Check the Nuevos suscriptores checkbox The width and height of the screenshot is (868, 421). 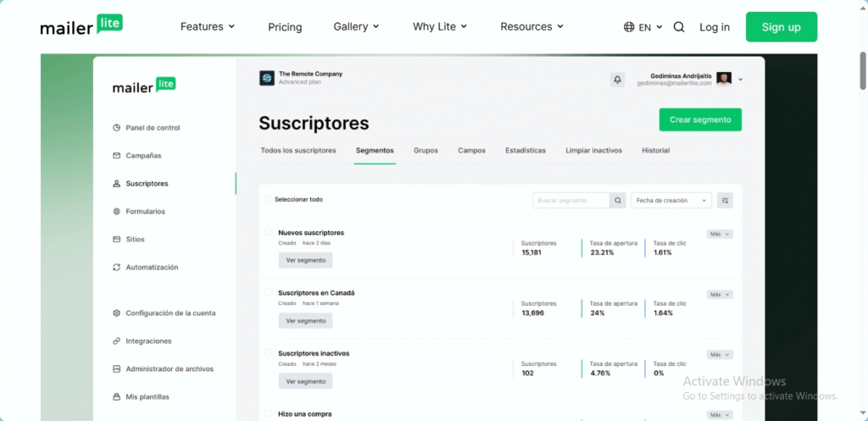pos(269,232)
